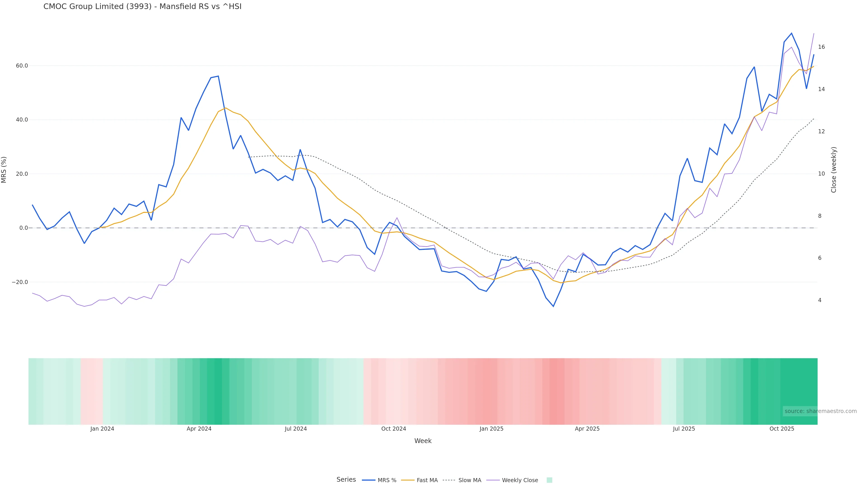This screenshot has height=488, width=868.
Task: Click the Jul 2024 x-axis tick label
Action: [295, 429]
